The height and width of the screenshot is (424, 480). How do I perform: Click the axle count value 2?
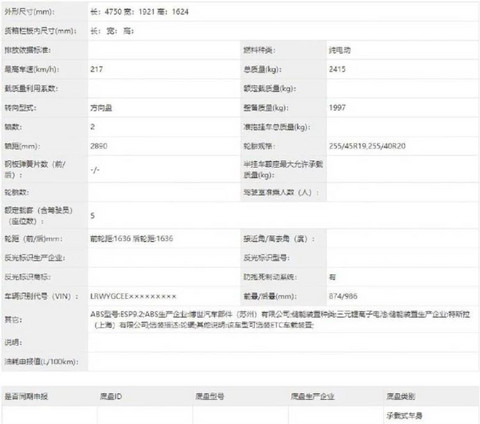tap(93, 127)
